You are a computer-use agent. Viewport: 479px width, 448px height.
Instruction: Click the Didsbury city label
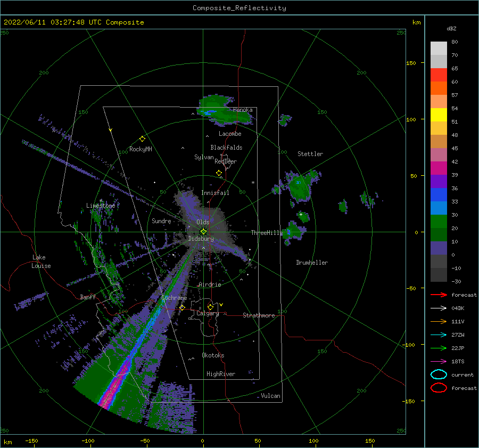point(201,239)
